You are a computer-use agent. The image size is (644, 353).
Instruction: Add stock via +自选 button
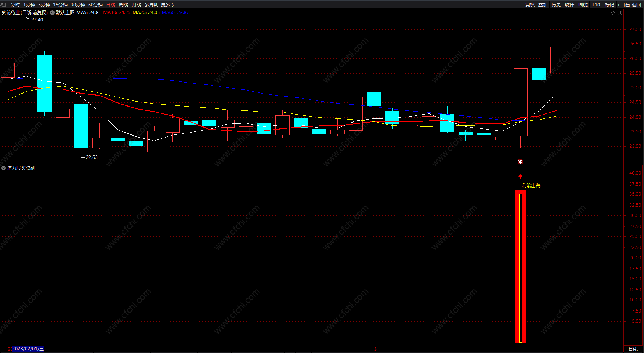click(x=623, y=5)
